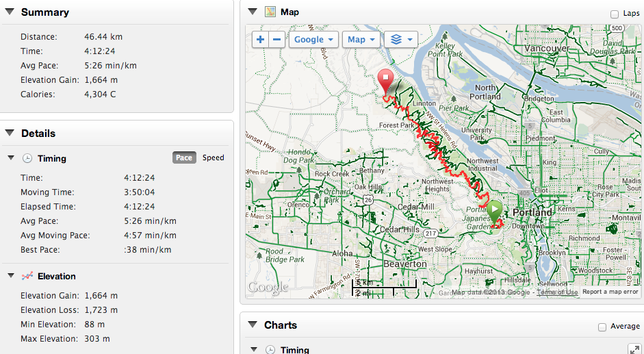Expand the Timing chart to fullscreen

[x=634, y=349]
